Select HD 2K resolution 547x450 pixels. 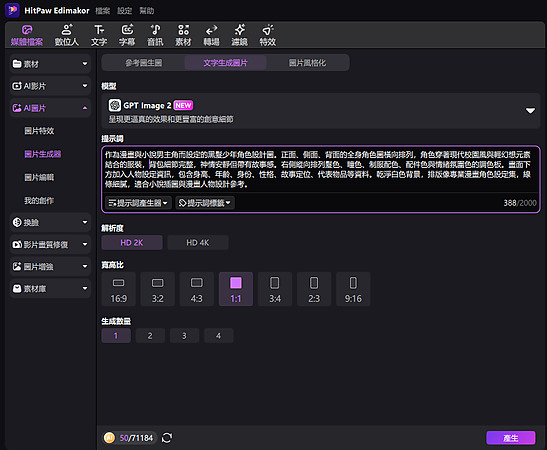[132, 243]
